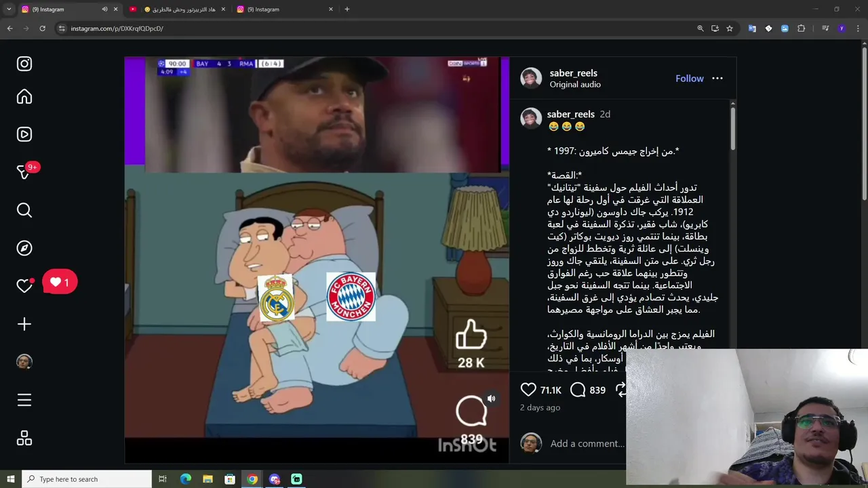
Task: Open comments via speech bubble icon
Action: [x=578, y=390]
